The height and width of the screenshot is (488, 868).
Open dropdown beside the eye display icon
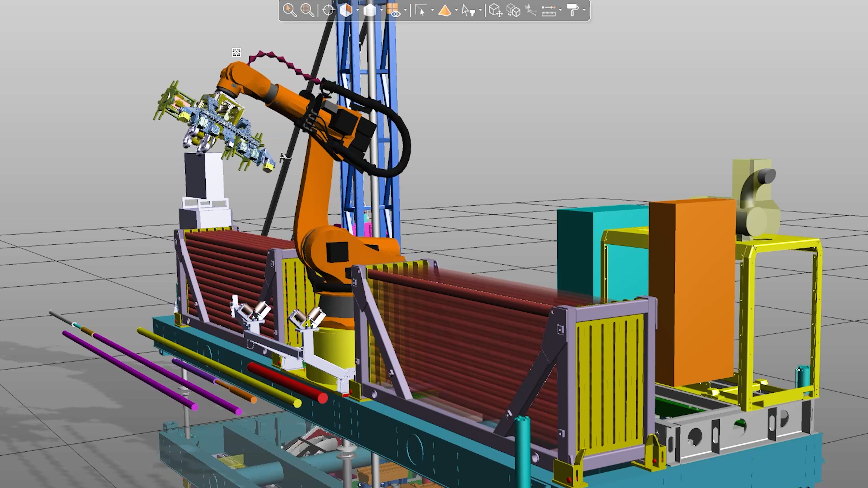click(x=405, y=10)
